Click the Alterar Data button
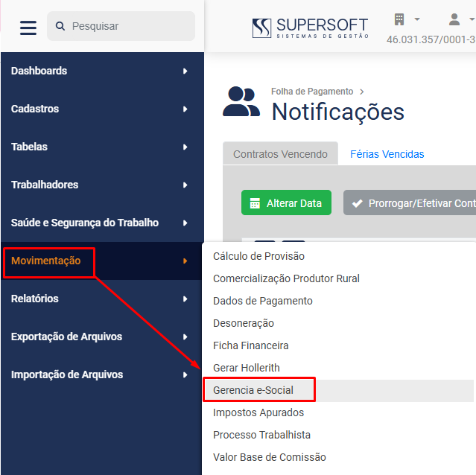The width and height of the screenshot is (476, 475). point(286,203)
